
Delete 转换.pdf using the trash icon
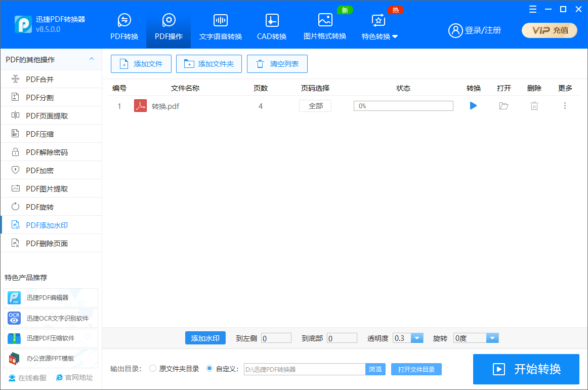coord(534,106)
